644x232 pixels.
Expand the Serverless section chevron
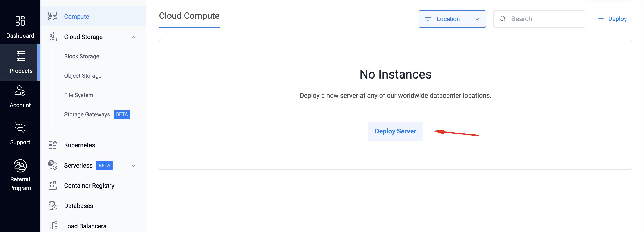point(134,166)
